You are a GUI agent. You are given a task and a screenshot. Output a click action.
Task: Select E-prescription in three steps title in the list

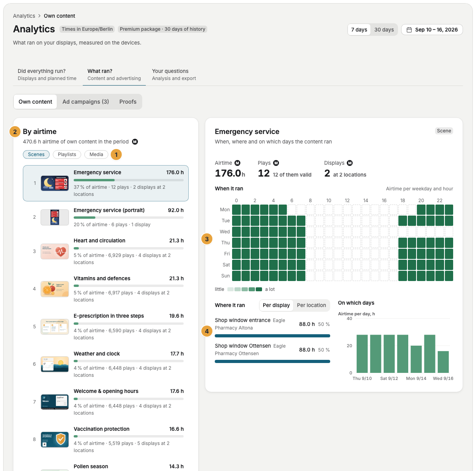point(109,316)
